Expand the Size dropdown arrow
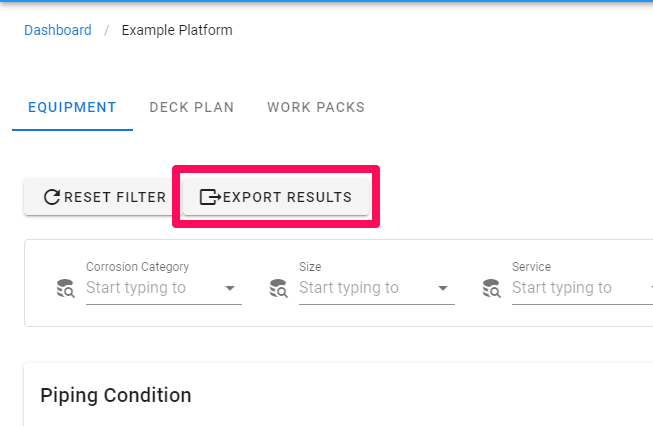Screen dimensions: 653x426 click(443, 289)
